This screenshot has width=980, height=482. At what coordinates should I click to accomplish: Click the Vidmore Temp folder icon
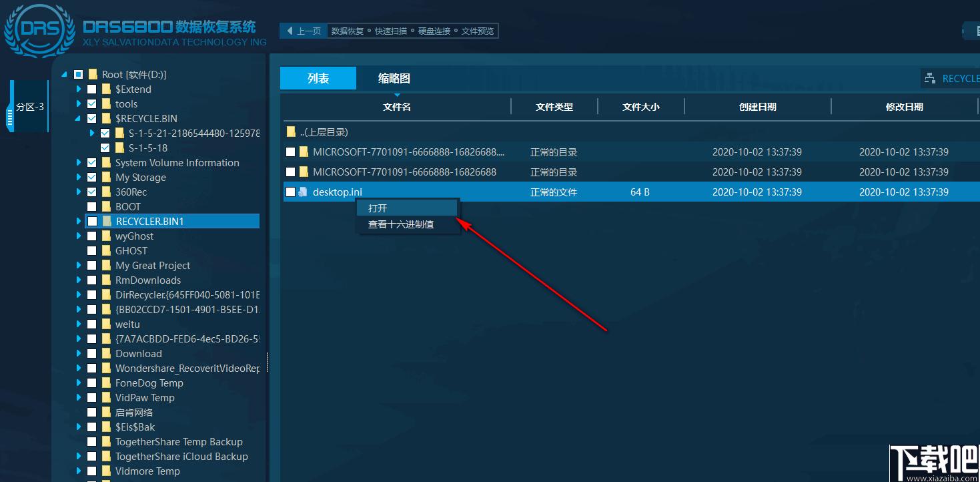[107, 471]
